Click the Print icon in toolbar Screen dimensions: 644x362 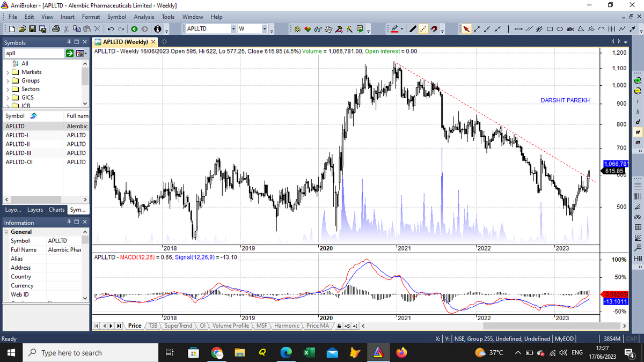click(56, 29)
